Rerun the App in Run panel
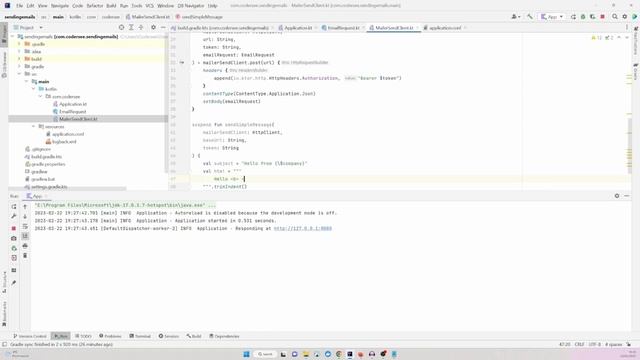This screenshot has width=640, height=360. point(13,207)
